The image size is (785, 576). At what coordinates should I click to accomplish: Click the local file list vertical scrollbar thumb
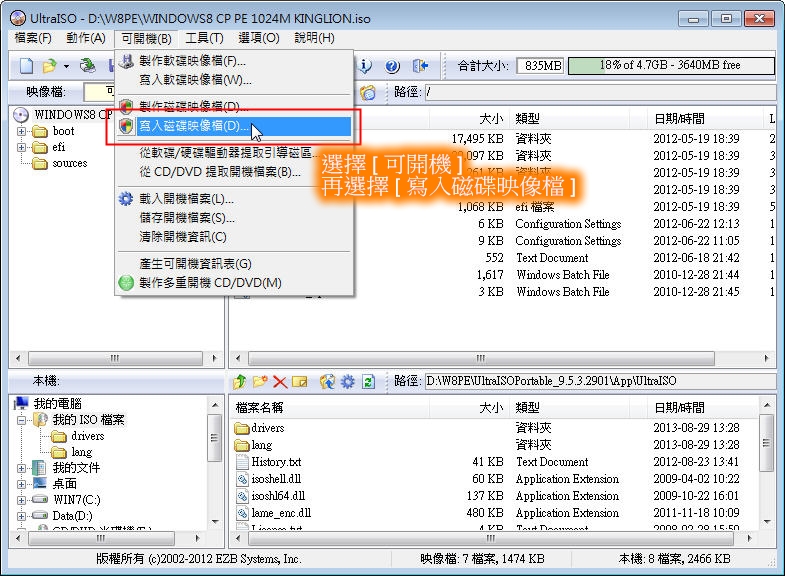[x=766, y=443]
